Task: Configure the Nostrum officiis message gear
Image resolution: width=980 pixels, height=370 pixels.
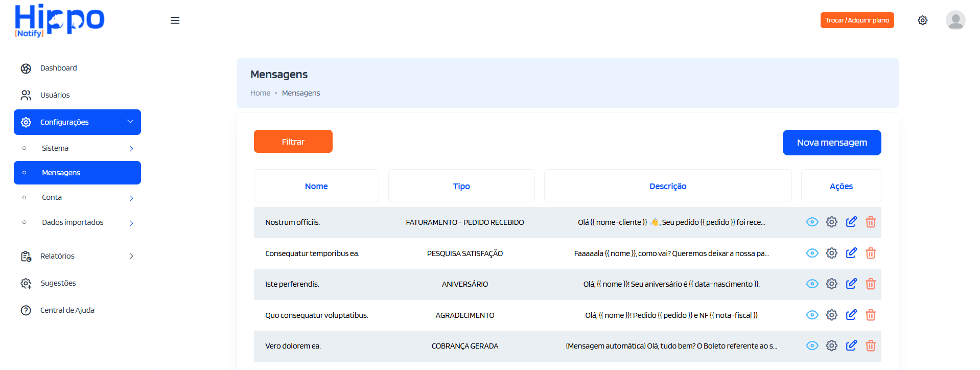Action: coord(832,222)
